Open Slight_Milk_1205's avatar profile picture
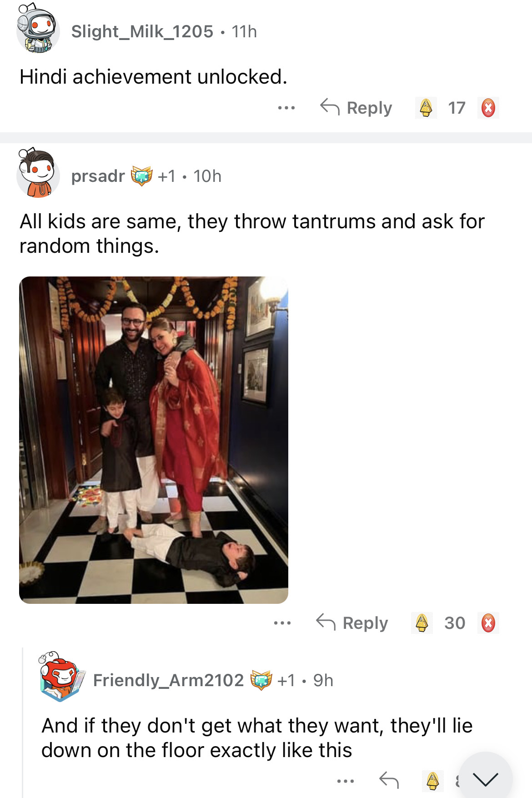This screenshot has width=532, height=798. point(38,30)
